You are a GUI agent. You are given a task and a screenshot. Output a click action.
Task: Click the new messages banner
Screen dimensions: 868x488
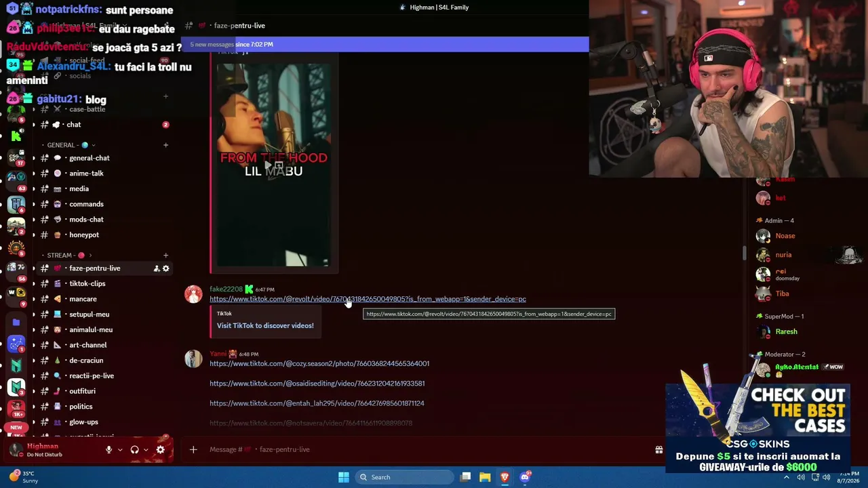385,45
